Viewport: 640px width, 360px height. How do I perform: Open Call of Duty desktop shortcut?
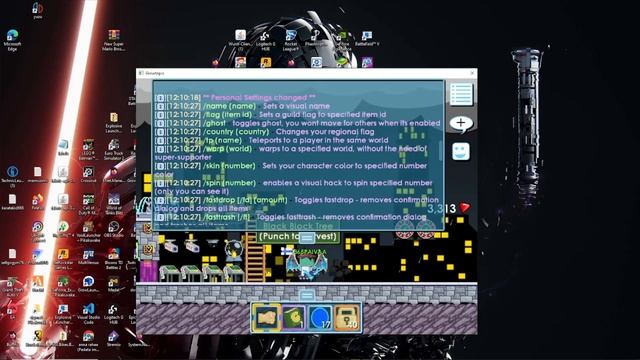89,204
